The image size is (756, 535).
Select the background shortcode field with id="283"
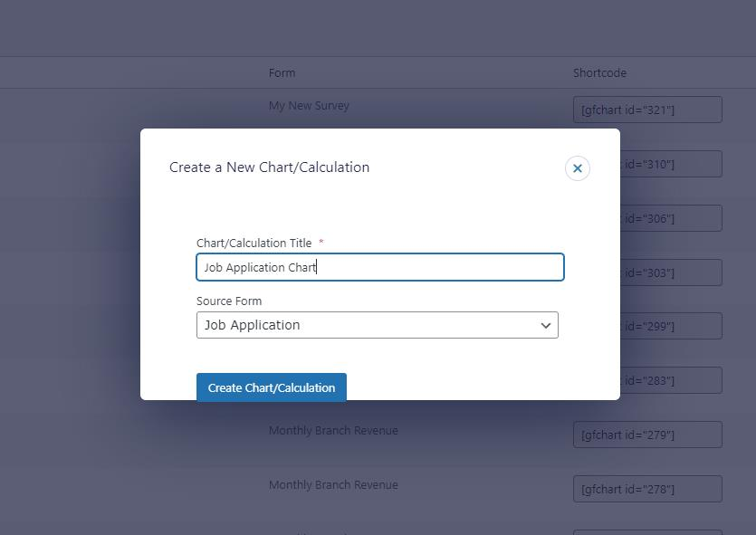click(671, 380)
